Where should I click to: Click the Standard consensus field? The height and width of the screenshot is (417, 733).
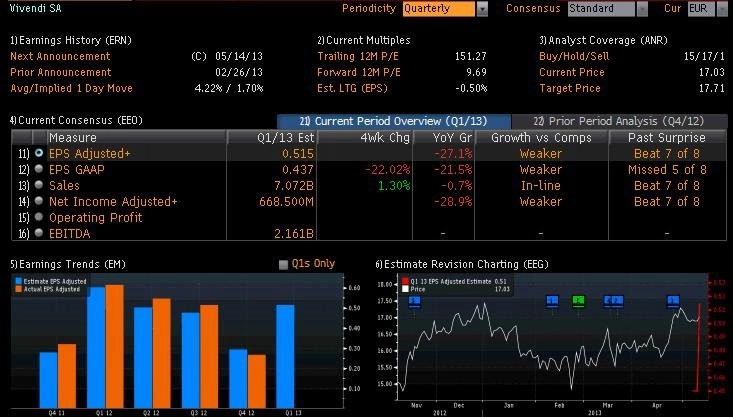pyautogui.click(x=601, y=9)
